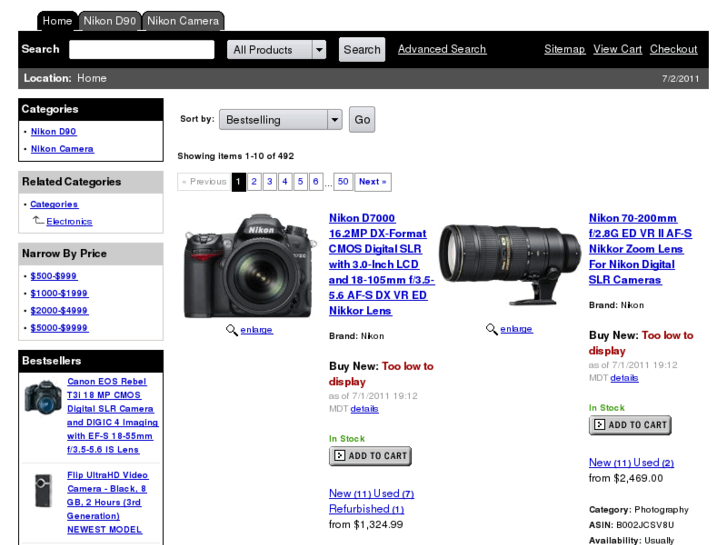
Task: Open Advanced Search link
Action: point(442,49)
